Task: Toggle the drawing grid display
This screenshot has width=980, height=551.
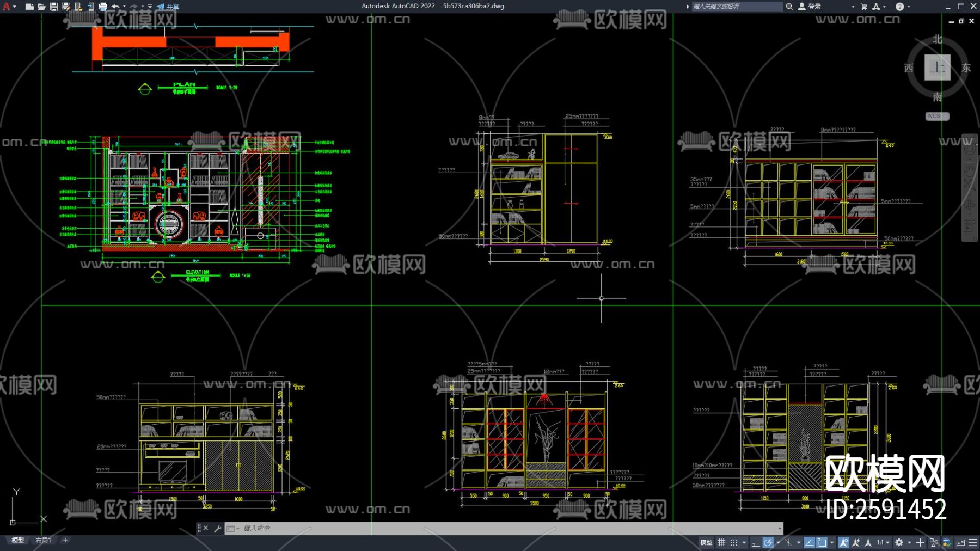Action: click(x=721, y=542)
